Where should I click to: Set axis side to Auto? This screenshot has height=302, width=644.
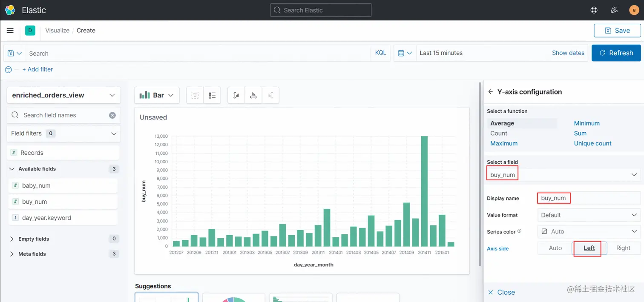555,248
